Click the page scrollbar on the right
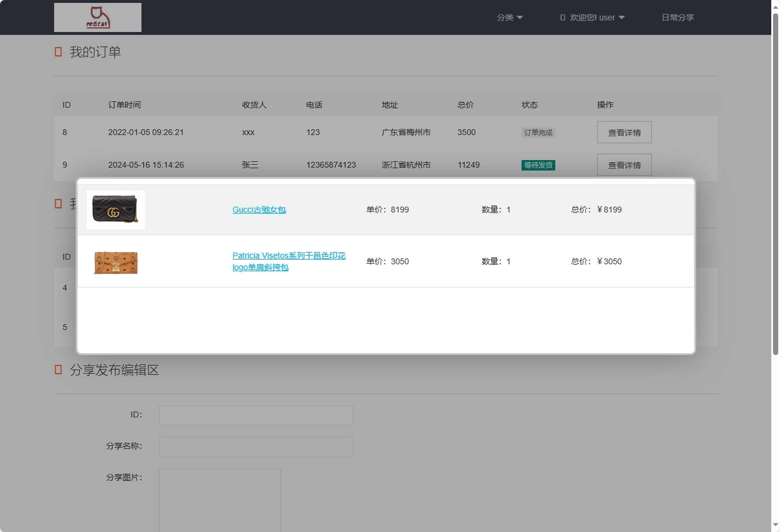 coord(776,175)
